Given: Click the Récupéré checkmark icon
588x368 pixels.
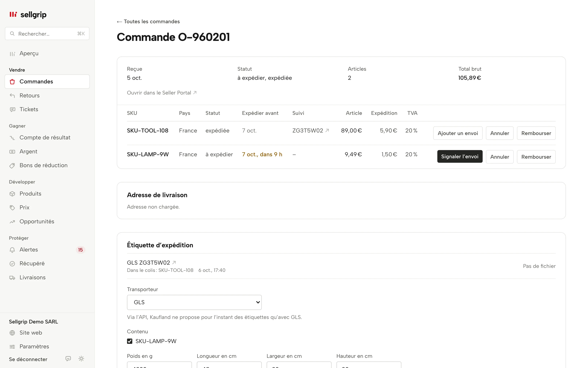Looking at the screenshot, I should (x=12, y=264).
